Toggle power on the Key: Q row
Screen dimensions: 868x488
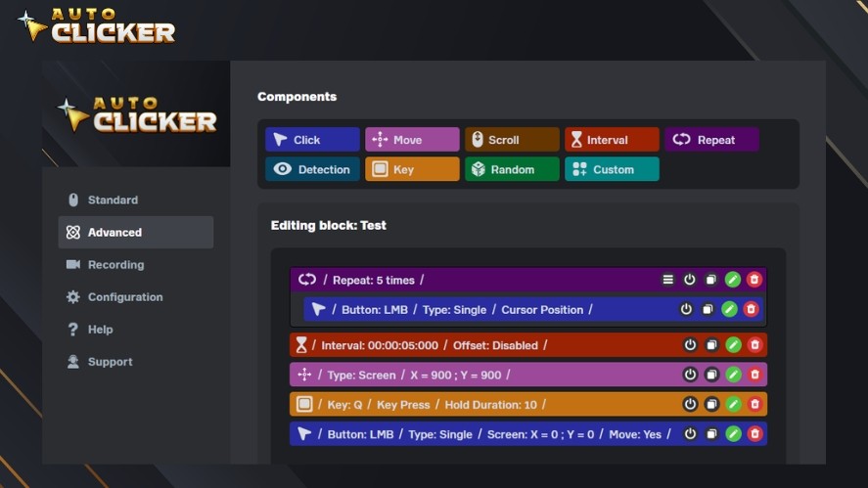point(690,405)
